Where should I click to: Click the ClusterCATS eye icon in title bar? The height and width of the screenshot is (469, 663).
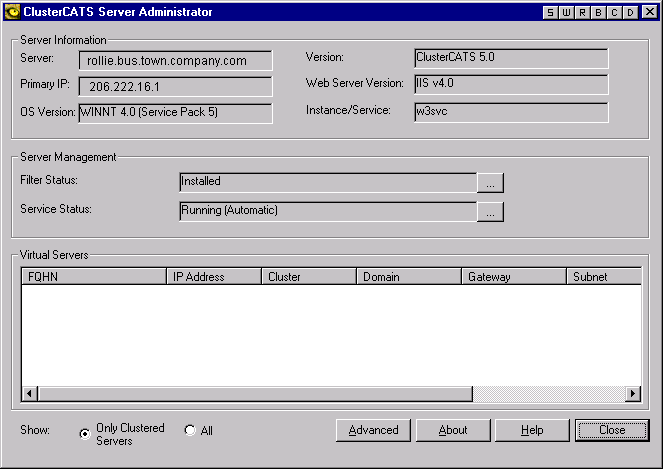(12, 11)
